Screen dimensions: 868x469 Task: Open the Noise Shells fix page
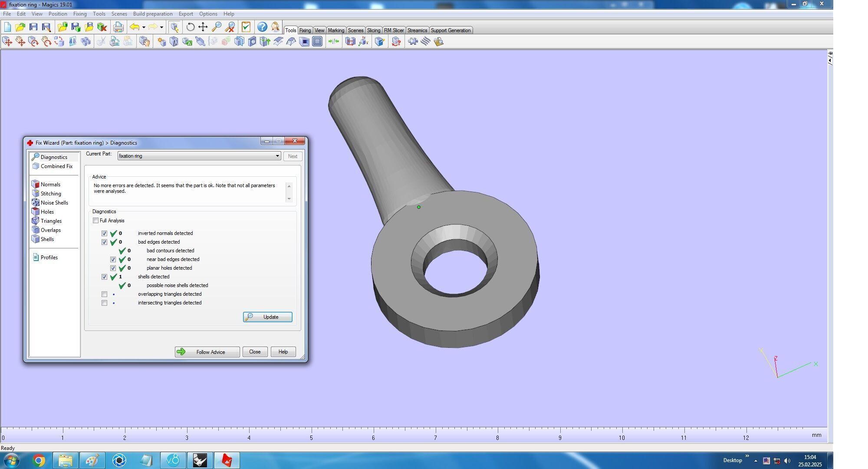[54, 203]
